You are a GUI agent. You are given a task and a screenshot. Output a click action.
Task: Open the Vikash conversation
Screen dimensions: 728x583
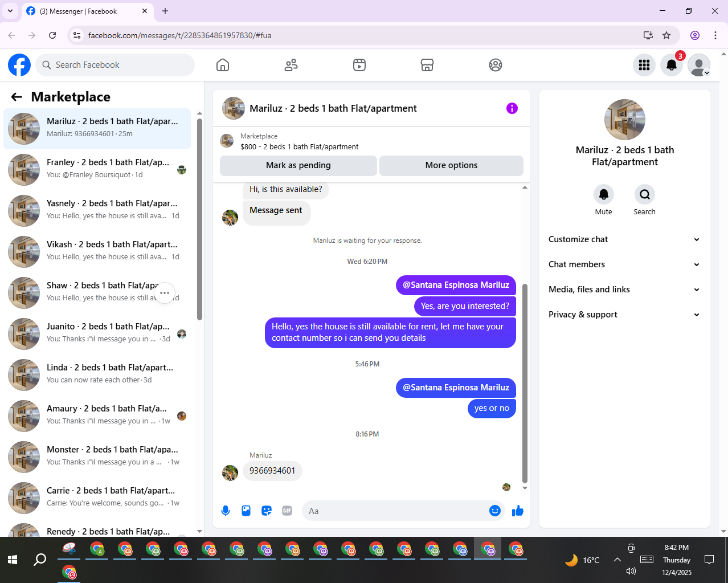point(97,252)
